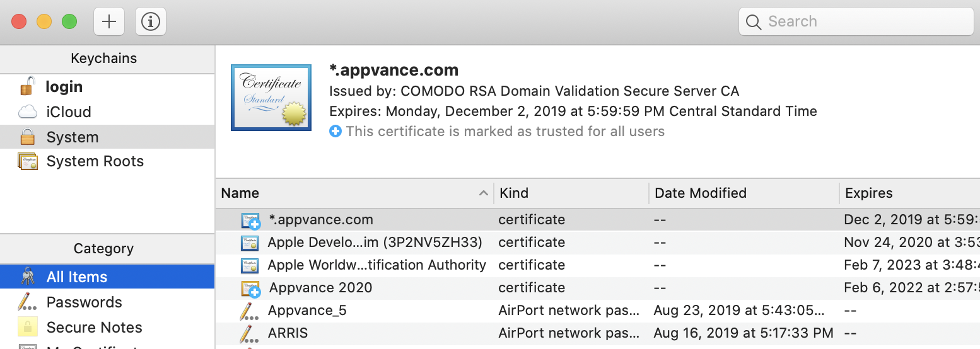The height and width of the screenshot is (349, 980).
Task: Click the Appvance 2020 certificate icon
Action: 251,289
